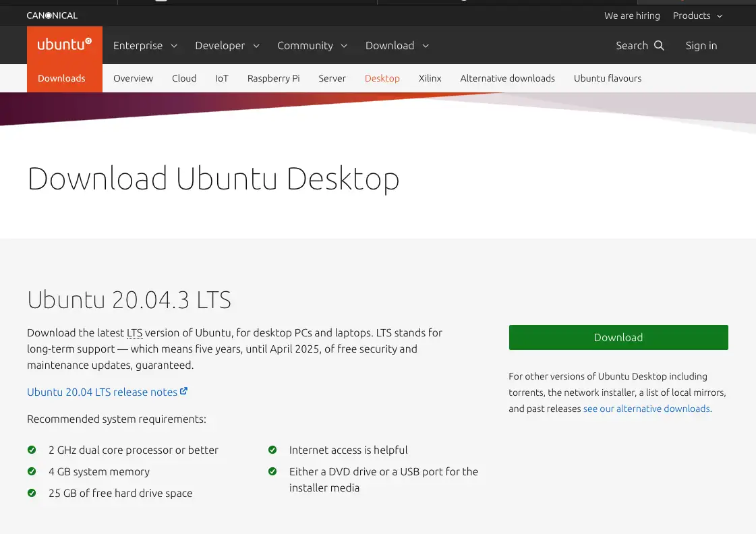Screen dimensions: 756x534
Task: Follow the 'see our alternative downloads' link
Action: click(x=647, y=409)
